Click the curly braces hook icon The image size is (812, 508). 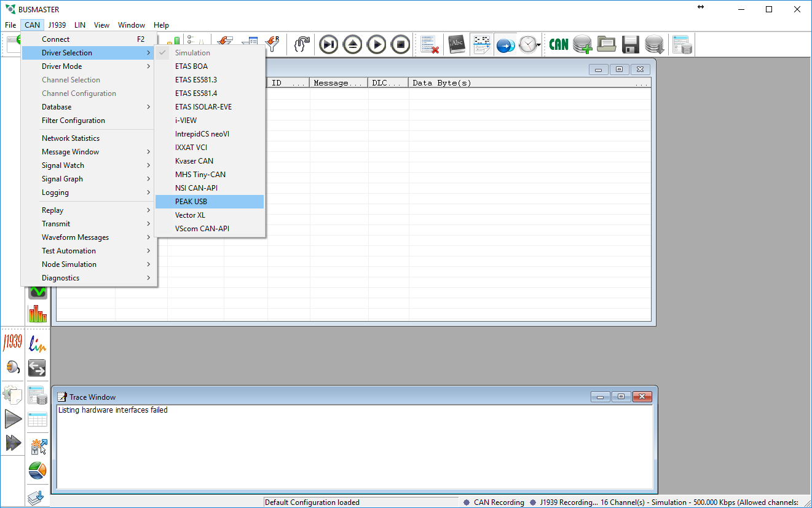click(302, 44)
